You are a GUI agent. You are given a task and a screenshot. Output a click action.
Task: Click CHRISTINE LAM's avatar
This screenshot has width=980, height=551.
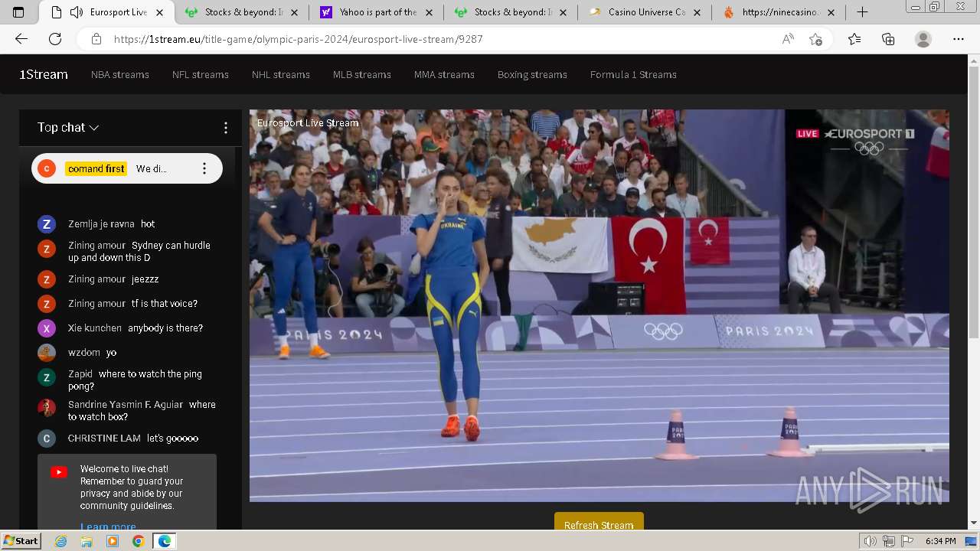47,439
